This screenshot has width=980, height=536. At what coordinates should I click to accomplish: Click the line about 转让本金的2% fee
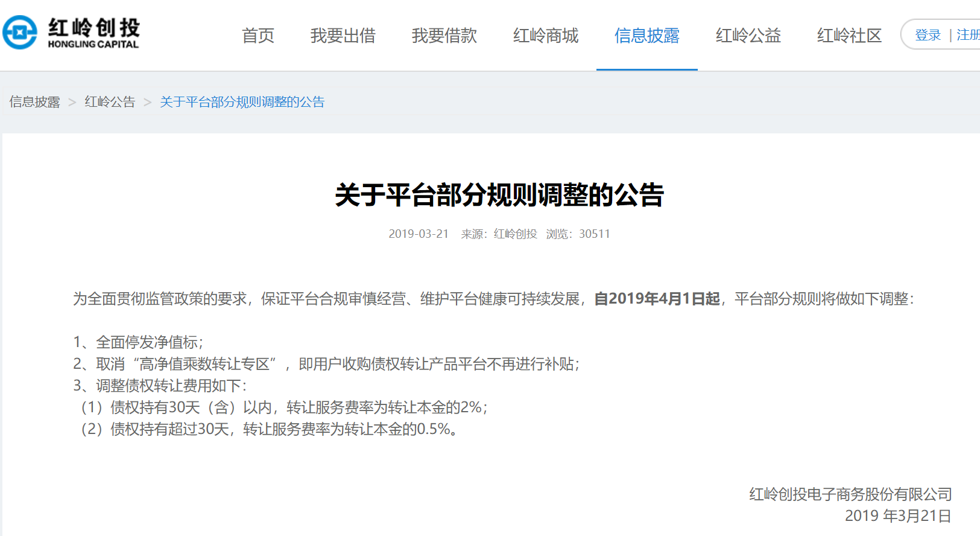click(284, 407)
